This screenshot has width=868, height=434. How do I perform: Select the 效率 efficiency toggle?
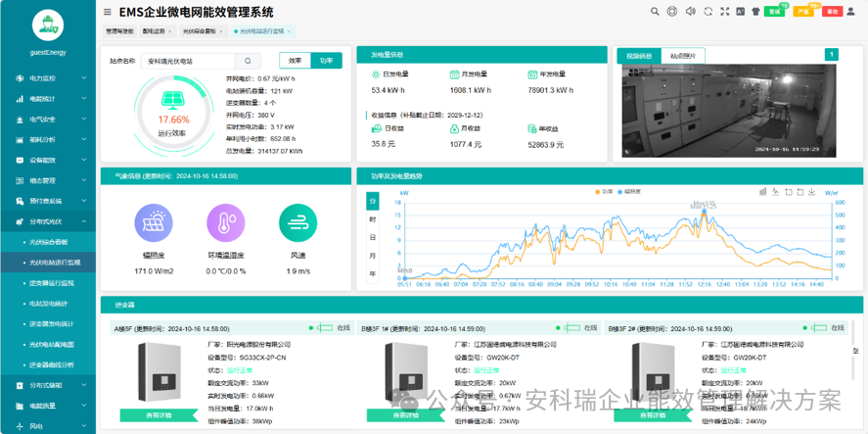[x=296, y=61]
